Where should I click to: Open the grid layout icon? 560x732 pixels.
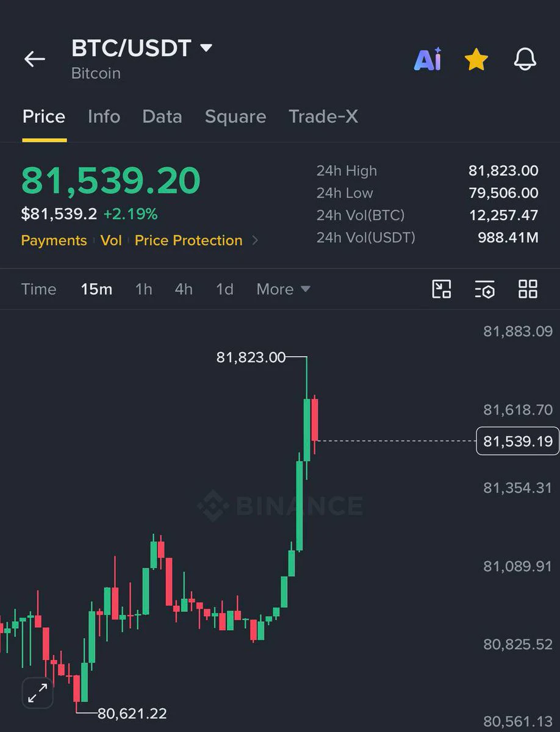coord(528,289)
